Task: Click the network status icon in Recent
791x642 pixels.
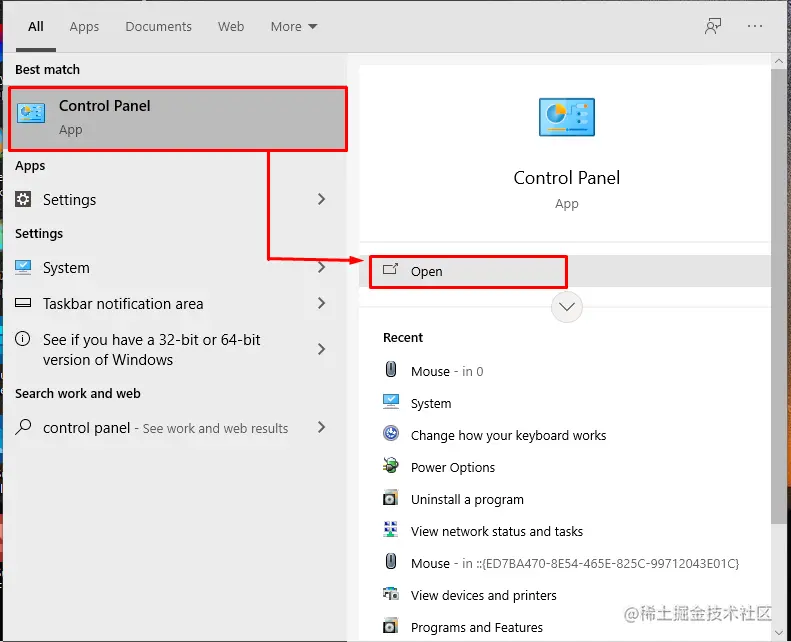Action: pos(390,530)
